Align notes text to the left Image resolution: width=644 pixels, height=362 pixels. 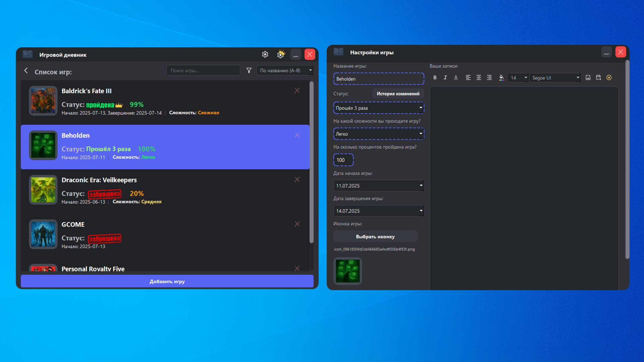pyautogui.click(x=468, y=78)
